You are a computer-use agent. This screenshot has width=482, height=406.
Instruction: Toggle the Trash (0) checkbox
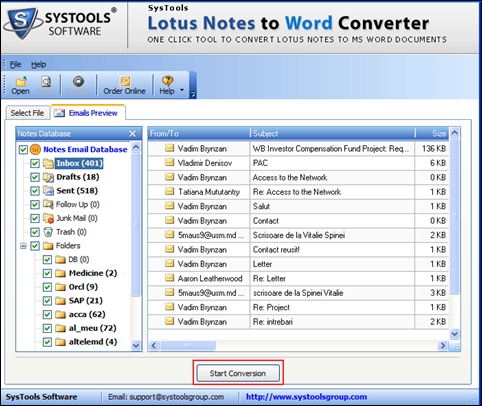35,232
